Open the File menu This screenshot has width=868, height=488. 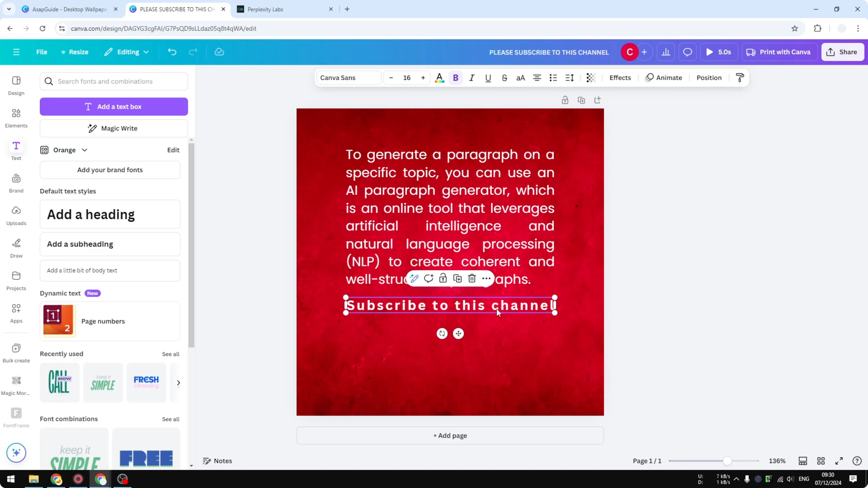point(42,52)
